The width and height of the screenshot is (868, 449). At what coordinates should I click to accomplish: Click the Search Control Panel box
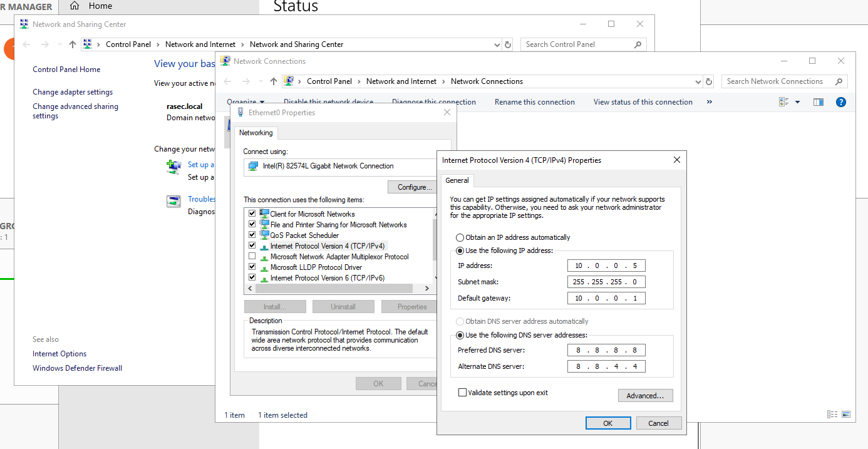(x=583, y=44)
